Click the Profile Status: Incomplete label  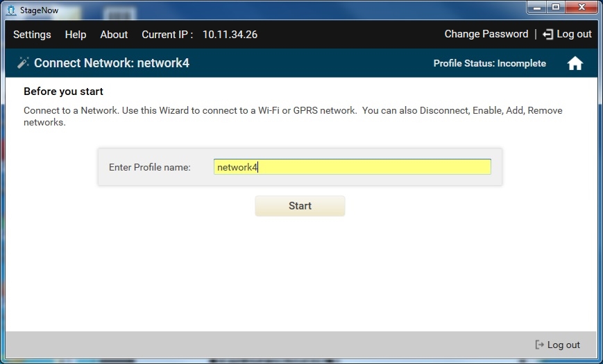click(489, 63)
